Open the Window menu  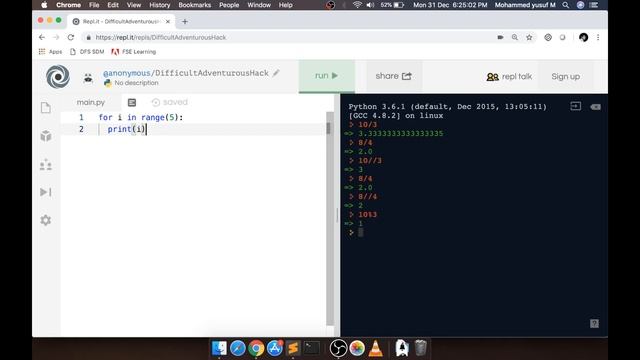click(x=259, y=5)
